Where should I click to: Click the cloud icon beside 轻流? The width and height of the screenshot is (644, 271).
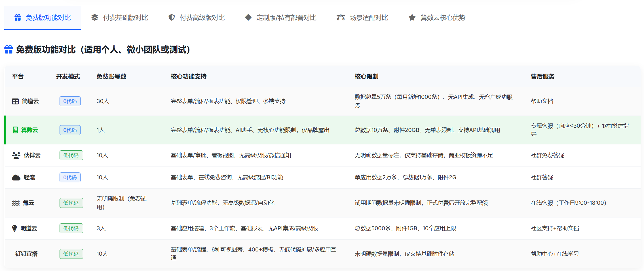(16, 178)
